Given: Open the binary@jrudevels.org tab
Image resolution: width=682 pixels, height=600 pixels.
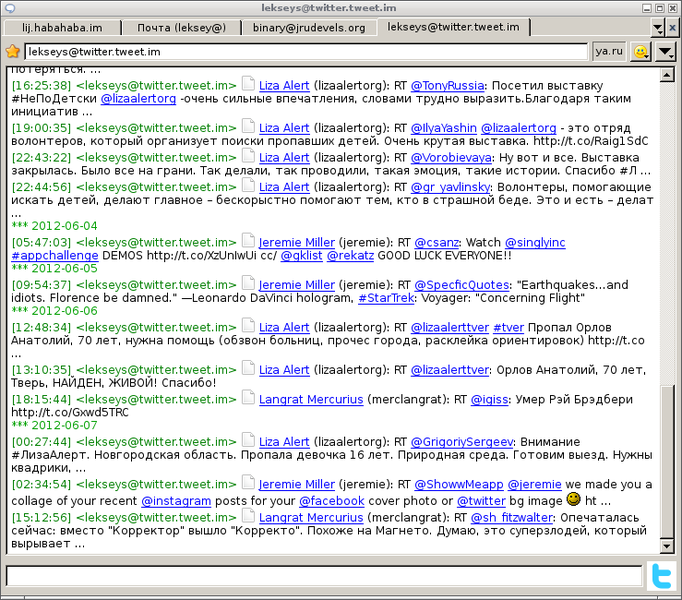Looking at the screenshot, I should pos(309,27).
